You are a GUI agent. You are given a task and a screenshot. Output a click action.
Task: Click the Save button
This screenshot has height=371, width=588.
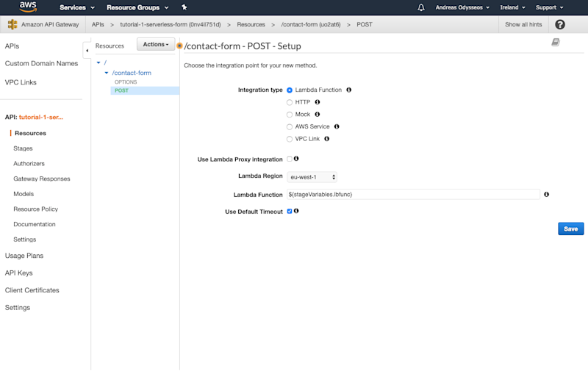tap(571, 229)
